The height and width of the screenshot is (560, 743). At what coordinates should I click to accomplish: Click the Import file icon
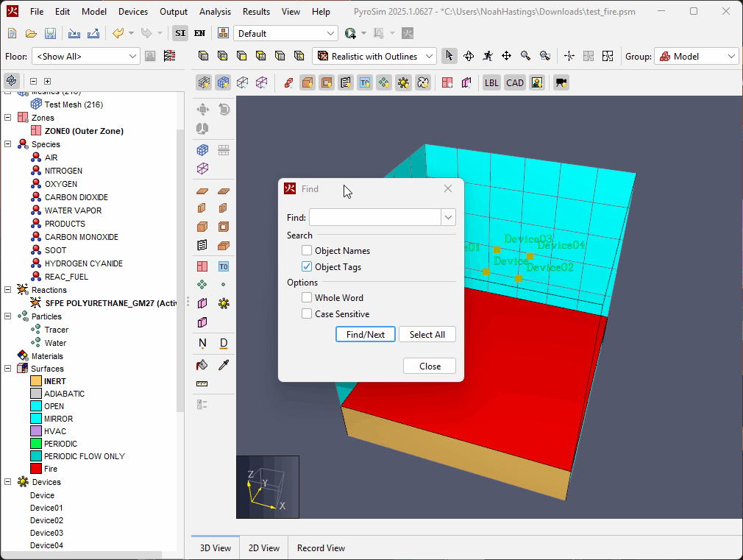(x=74, y=33)
